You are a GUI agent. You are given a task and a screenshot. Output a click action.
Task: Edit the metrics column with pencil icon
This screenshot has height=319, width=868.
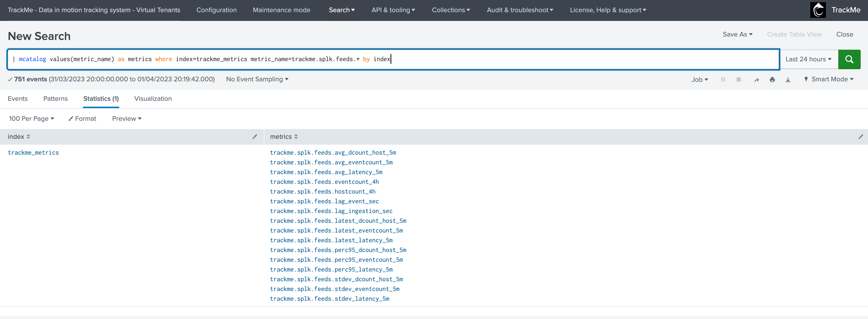coord(861,137)
